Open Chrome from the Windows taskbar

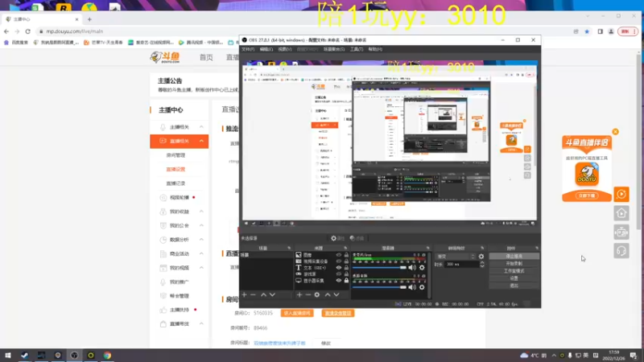pyautogui.click(x=107, y=356)
